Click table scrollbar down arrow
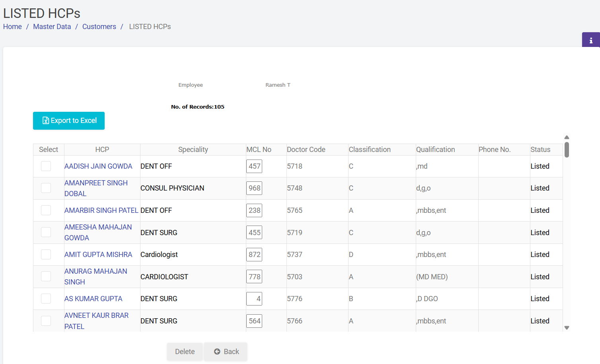The width and height of the screenshot is (600, 364). pyautogui.click(x=567, y=328)
